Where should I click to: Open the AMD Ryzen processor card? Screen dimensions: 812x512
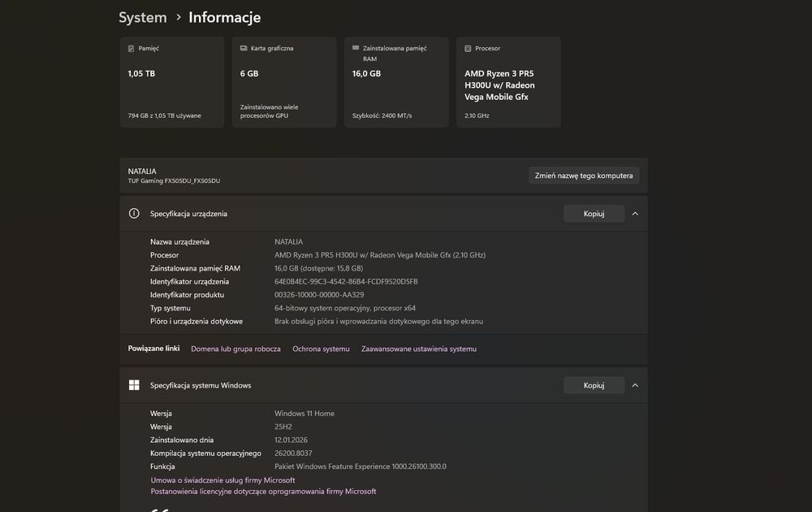click(508, 82)
